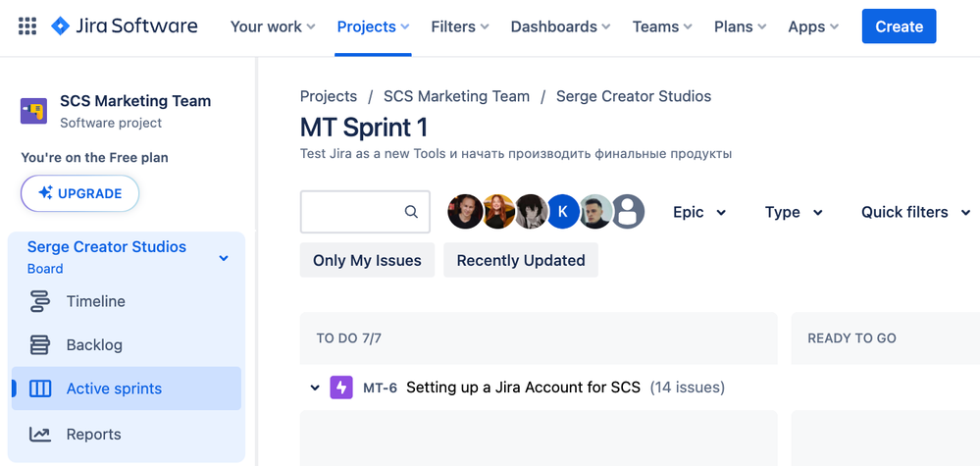
Task: Open the Epic filter dropdown
Action: point(699,212)
